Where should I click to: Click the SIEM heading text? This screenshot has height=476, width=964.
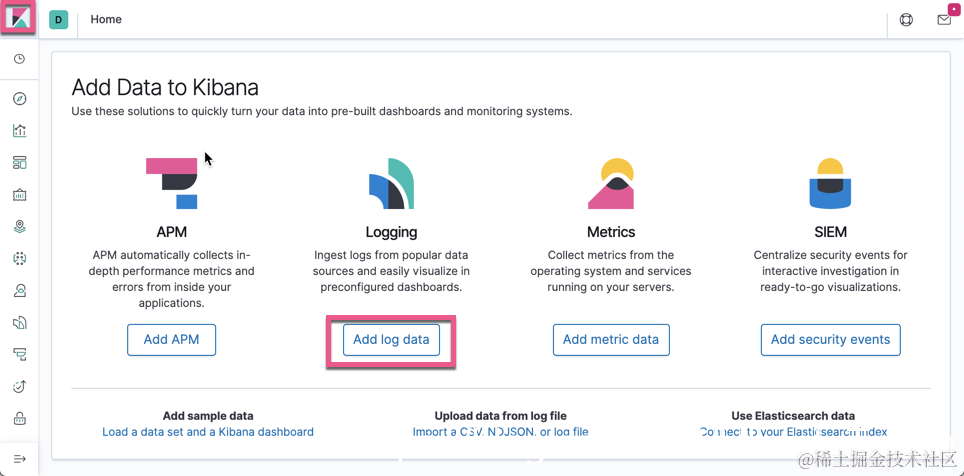pyautogui.click(x=831, y=232)
